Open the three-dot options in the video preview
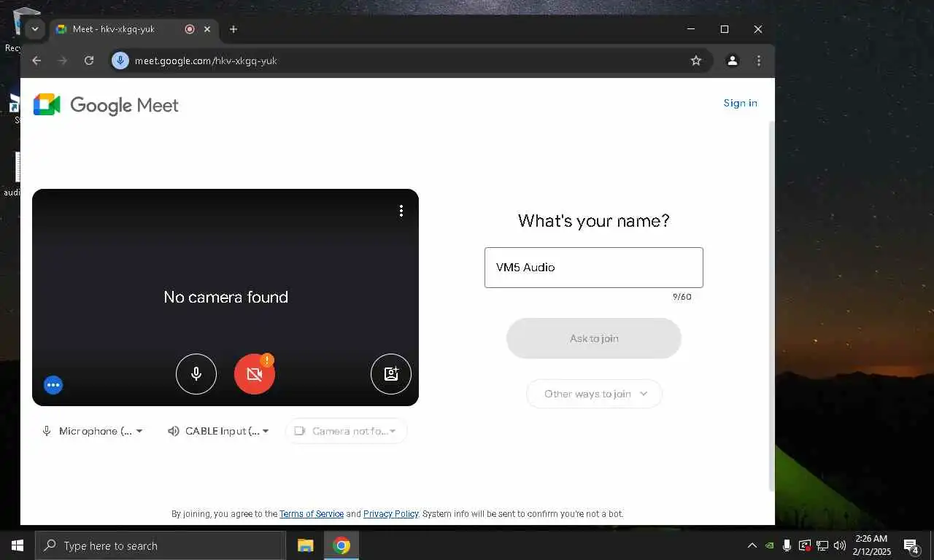 coord(401,211)
